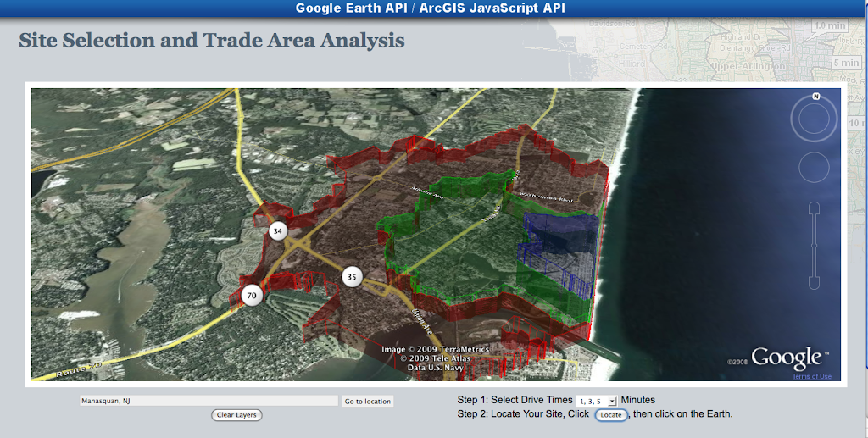Click the Manasquan, NJ location field
868x438 pixels.
209,401
